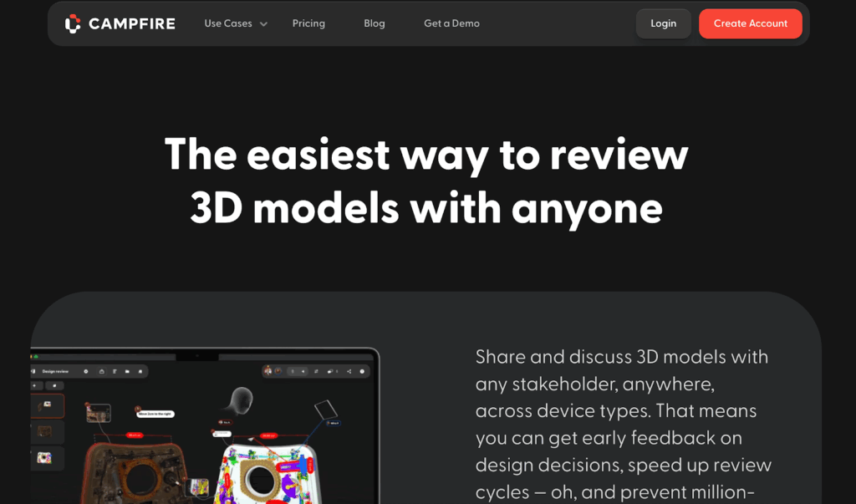
Task: Click the Design review title in mockup
Action: point(55,371)
